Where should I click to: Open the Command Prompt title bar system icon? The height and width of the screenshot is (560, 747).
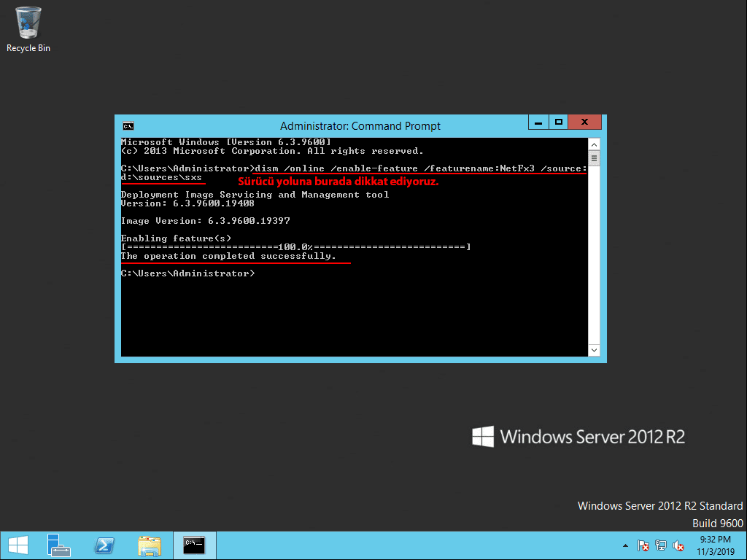click(x=128, y=125)
